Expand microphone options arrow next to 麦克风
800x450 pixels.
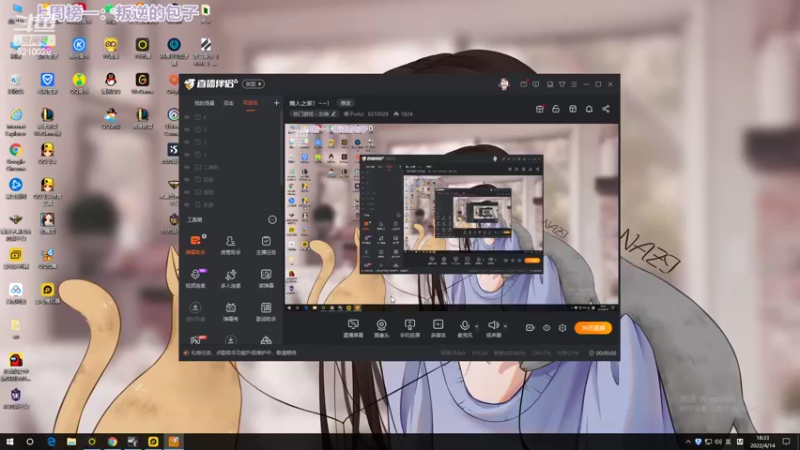[x=477, y=326]
